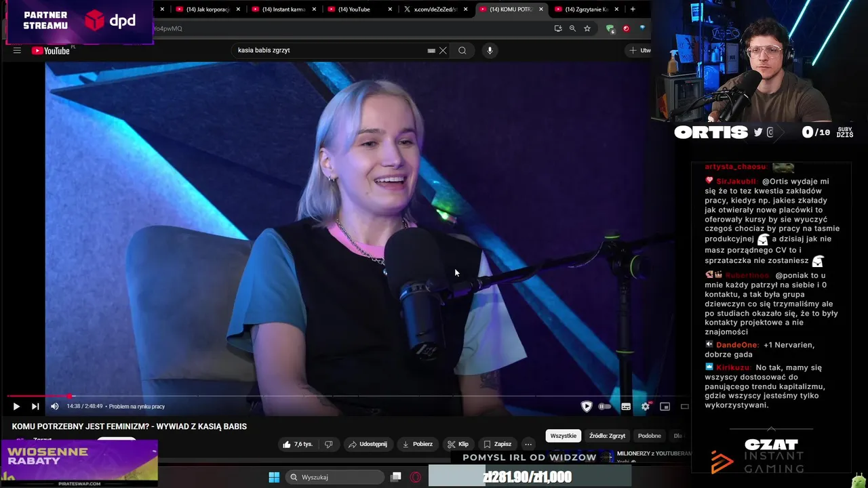This screenshot has height=488, width=868.
Task: Click the shield extension icon in the player
Action: pyautogui.click(x=587, y=407)
